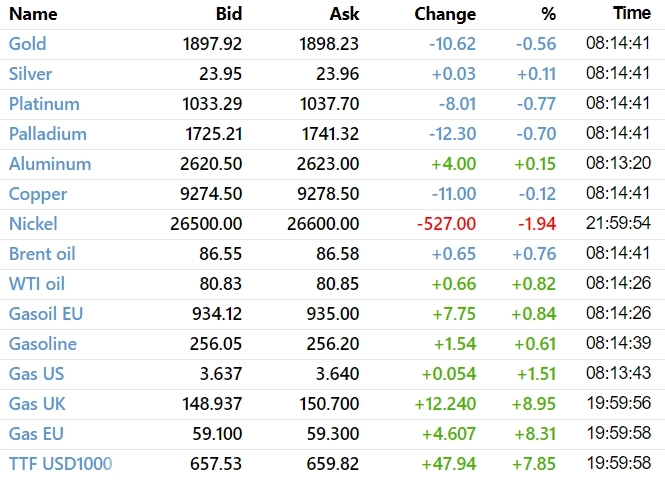Open the Aluminum commodity link
Image resolution: width=665 pixels, height=480 pixels.
[x=50, y=164]
